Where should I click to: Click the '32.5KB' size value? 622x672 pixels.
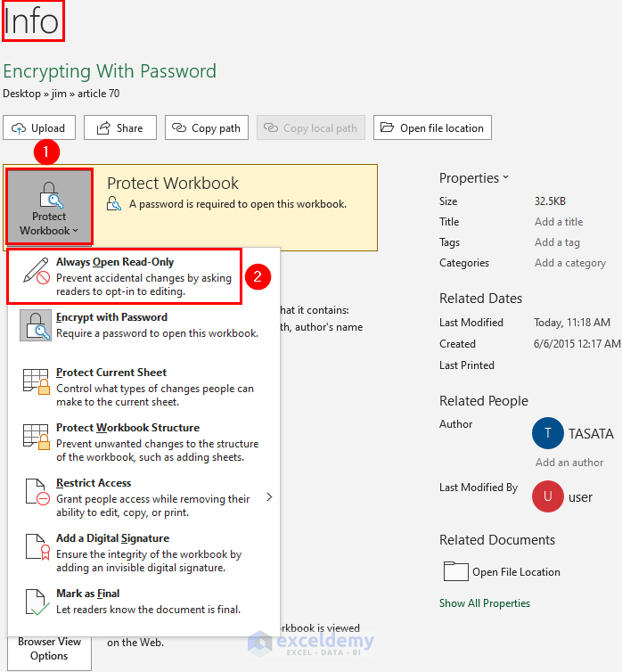pyautogui.click(x=550, y=201)
